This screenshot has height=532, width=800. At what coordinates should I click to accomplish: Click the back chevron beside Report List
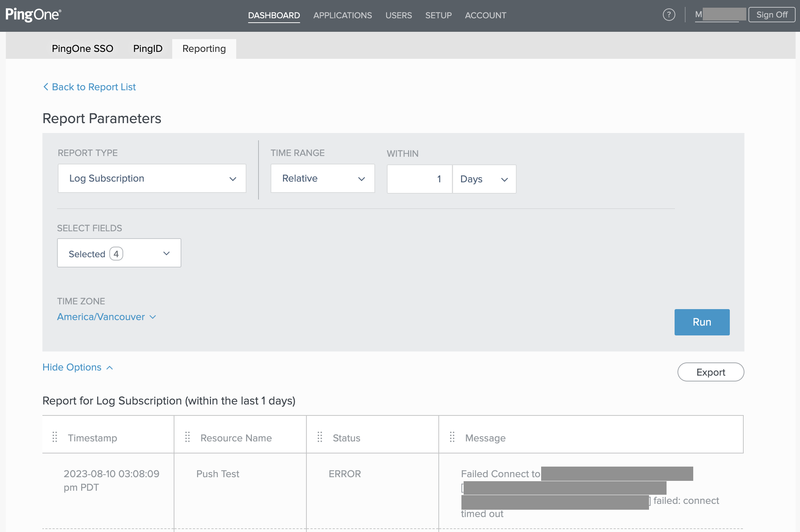(46, 87)
